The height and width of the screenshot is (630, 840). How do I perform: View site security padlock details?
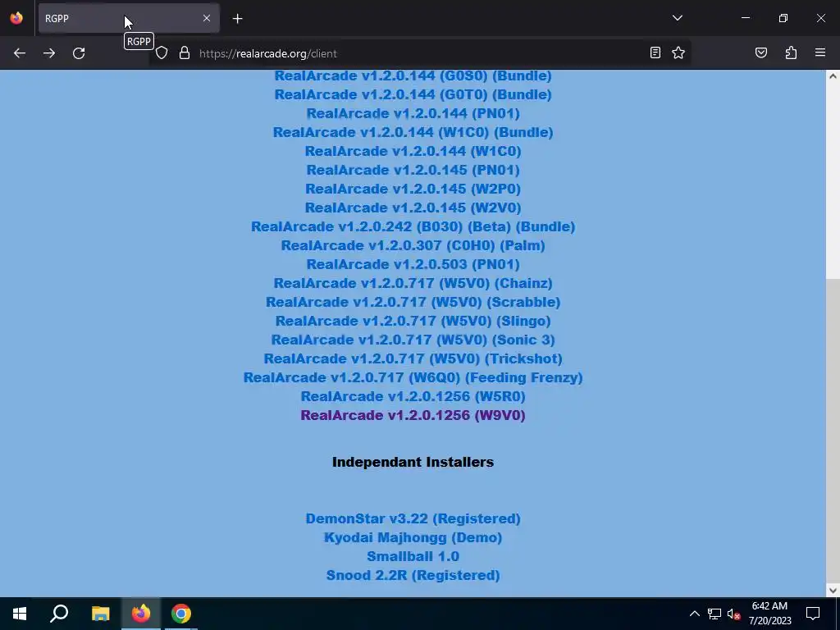pyautogui.click(x=185, y=53)
